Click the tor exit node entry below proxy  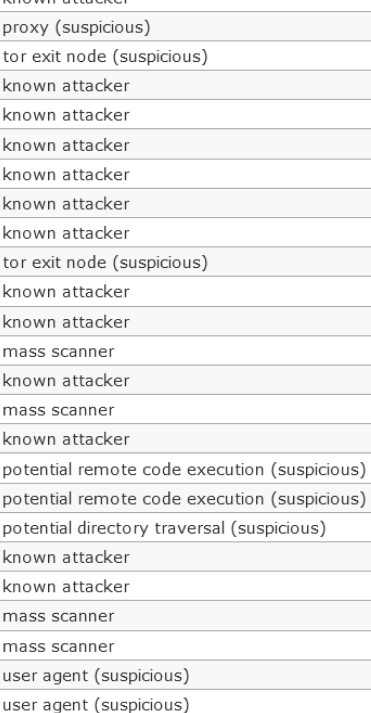tap(186, 56)
